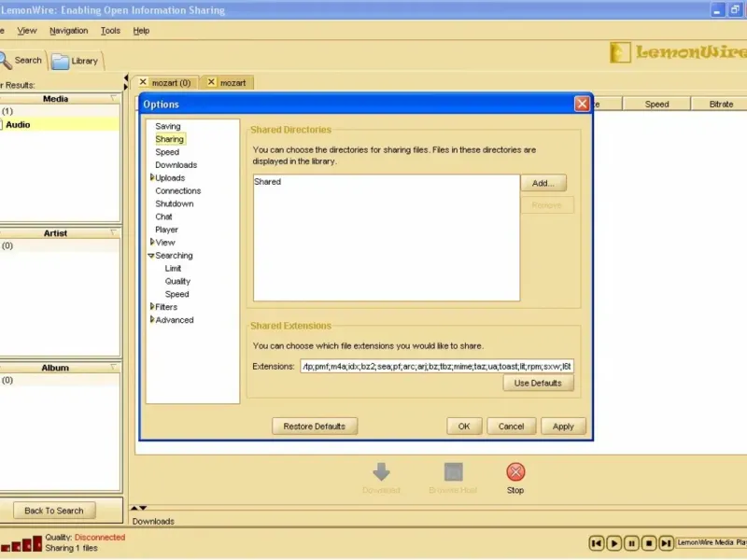Click the Speed column header
The image size is (747, 560).
point(656,104)
